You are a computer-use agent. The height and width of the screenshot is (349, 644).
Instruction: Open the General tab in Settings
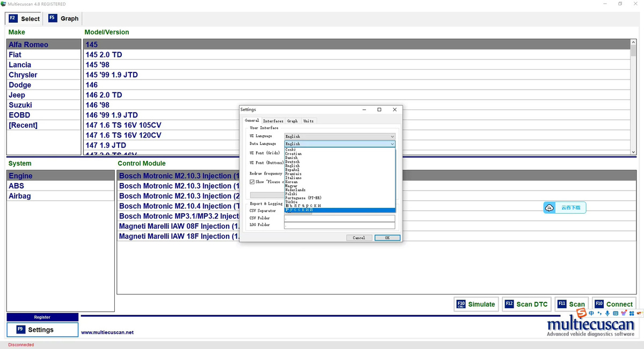(x=252, y=121)
